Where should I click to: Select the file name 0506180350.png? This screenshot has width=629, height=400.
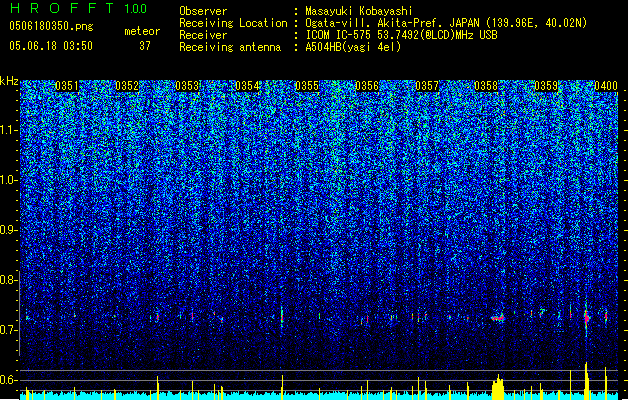(51, 26)
